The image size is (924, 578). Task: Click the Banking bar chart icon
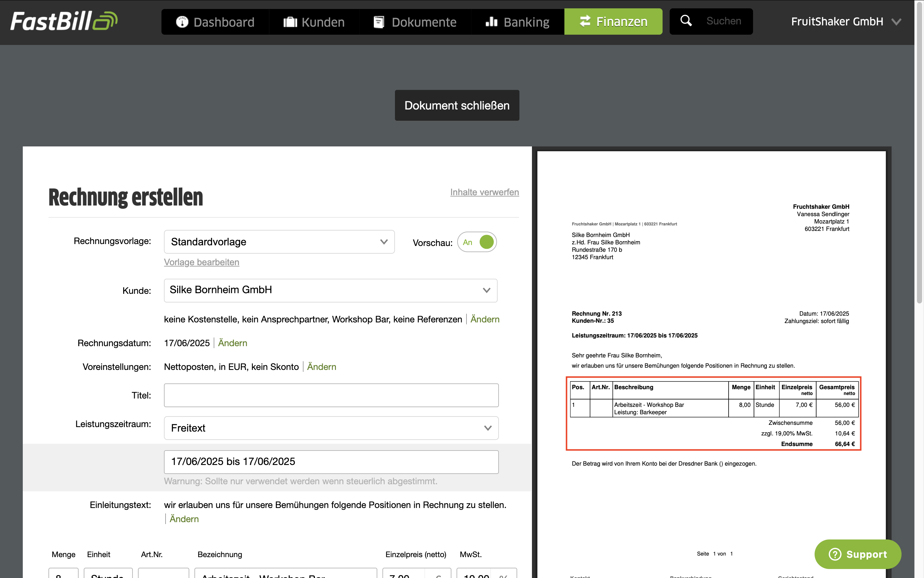click(492, 22)
